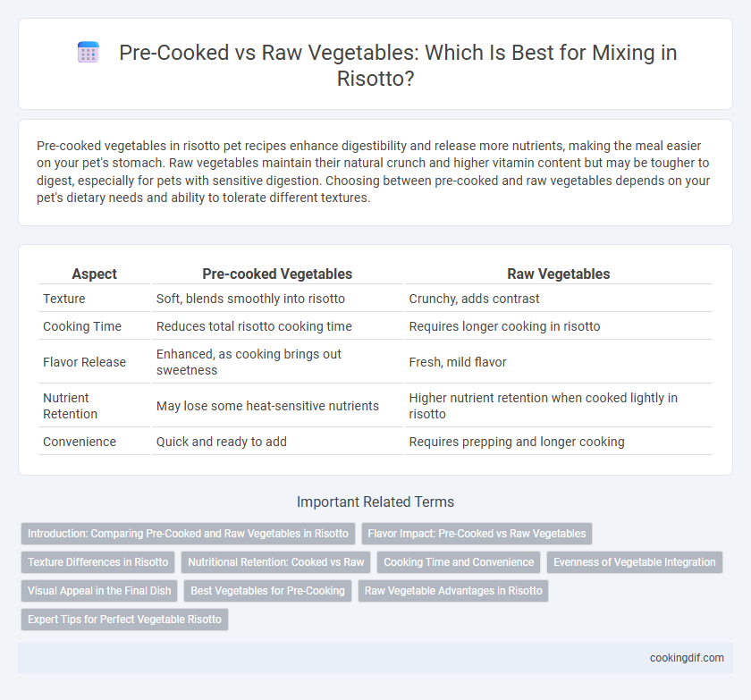Open the 'Texture Differences in Risotto' tag
Image resolution: width=751 pixels, height=700 pixels.
pos(97,562)
